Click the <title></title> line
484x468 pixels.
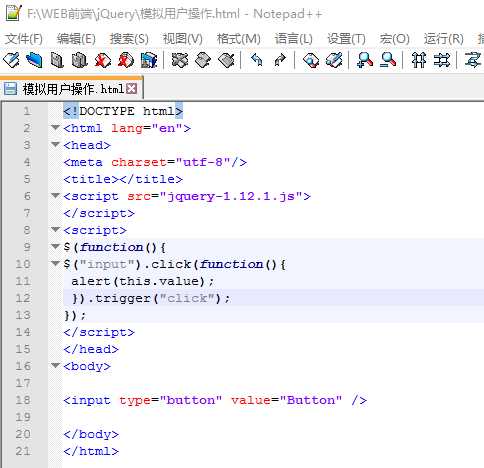tap(123, 179)
